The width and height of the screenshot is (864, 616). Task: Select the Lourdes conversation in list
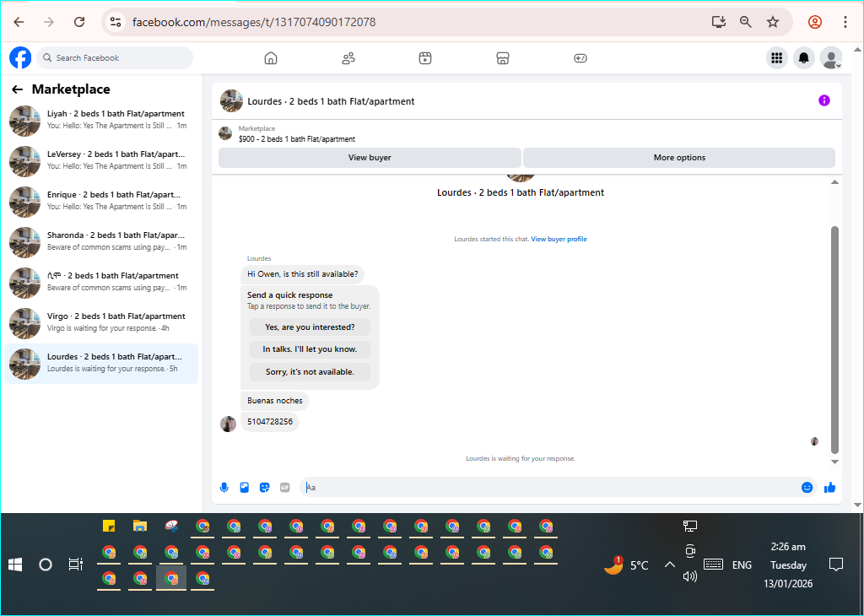[101, 363]
